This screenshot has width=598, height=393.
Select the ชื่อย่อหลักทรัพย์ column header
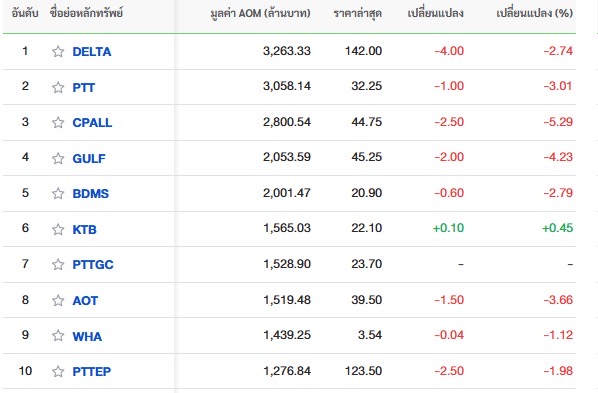click(86, 13)
